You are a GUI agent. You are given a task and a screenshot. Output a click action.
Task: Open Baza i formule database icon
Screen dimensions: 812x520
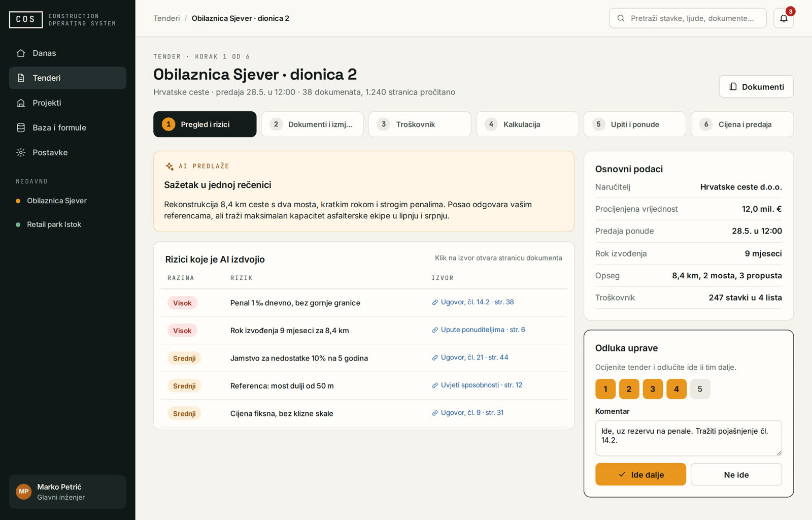[x=21, y=127]
